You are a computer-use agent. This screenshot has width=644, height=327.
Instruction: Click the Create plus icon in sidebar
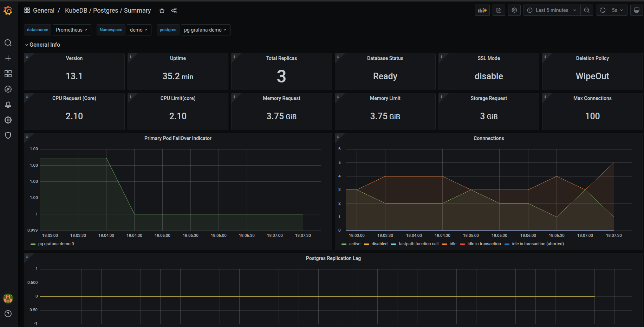pyautogui.click(x=8, y=58)
